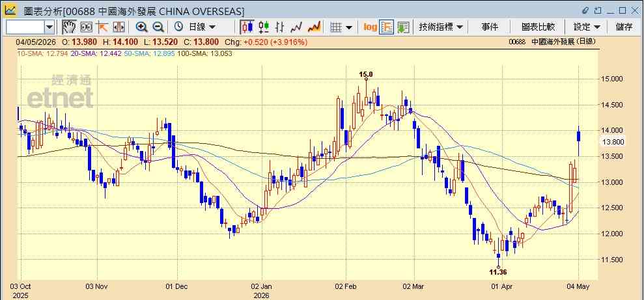Expand the stock code combo box arrow

click(49, 27)
